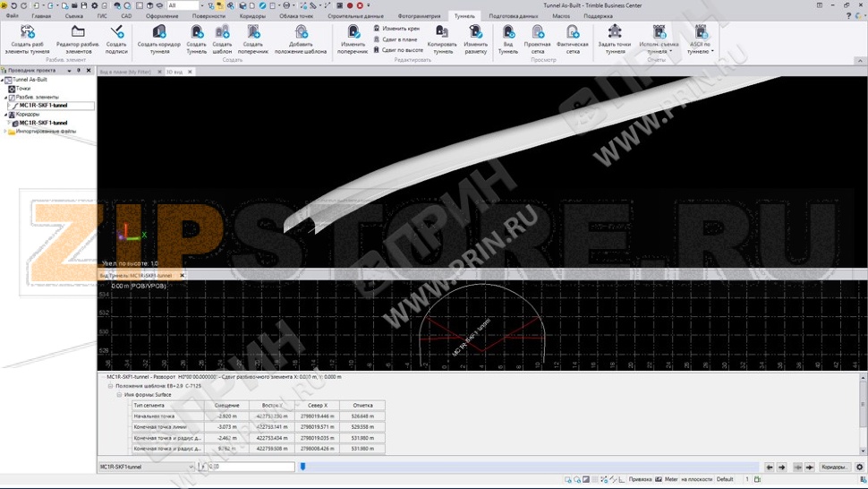The image size is (868, 489).
Task: Switch to the Поверхности ribbon tab
Action: [x=208, y=16]
